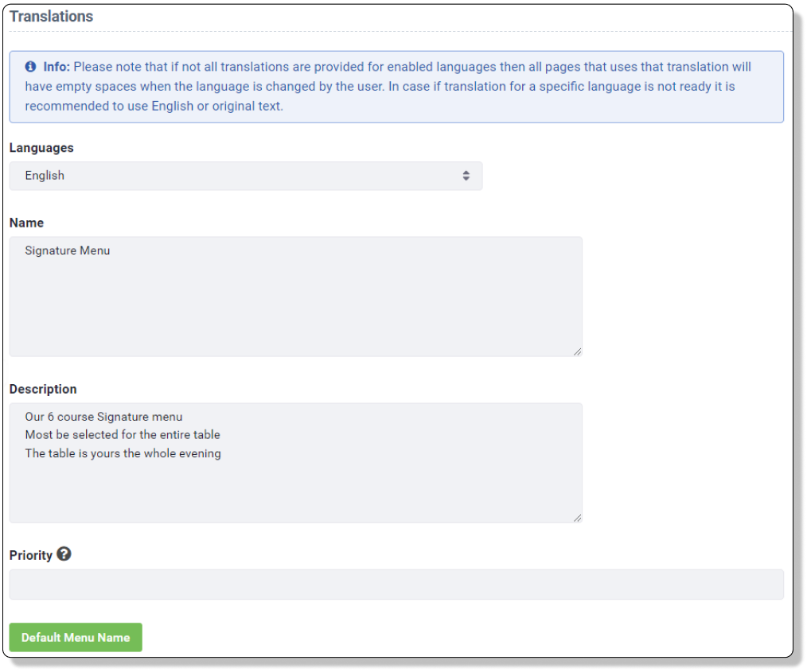
Task: Click into the Description text area
Action: 296,463
